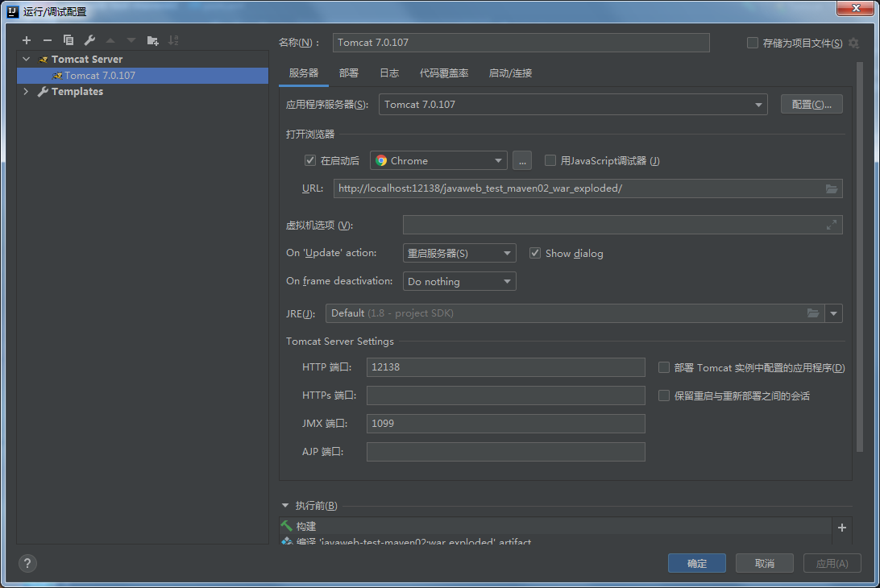Click the 确定 button
Image resolution: width=880 pixels, height=588 pixels.
(x=696, y=563)
